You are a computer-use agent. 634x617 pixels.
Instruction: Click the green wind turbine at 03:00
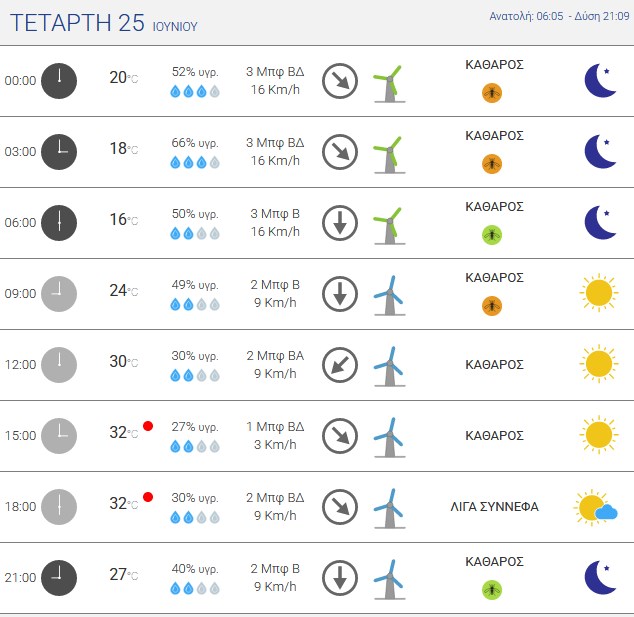(389, 155)
